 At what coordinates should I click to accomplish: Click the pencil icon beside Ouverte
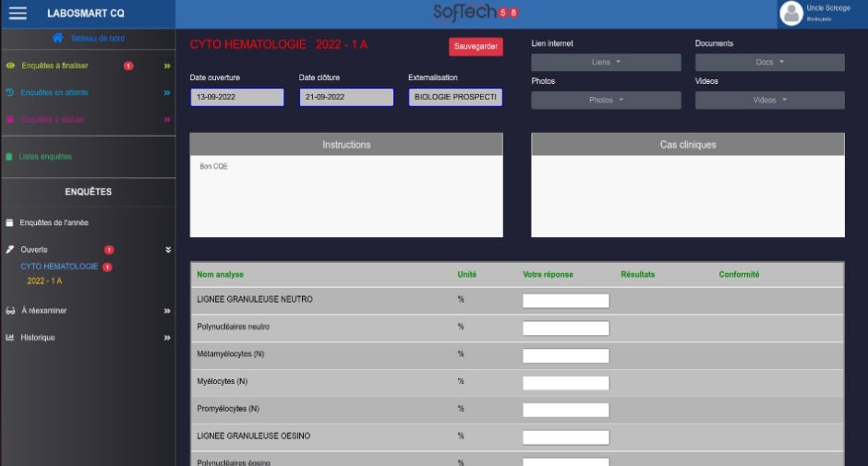pyautogui.click(x=10, y=249)
